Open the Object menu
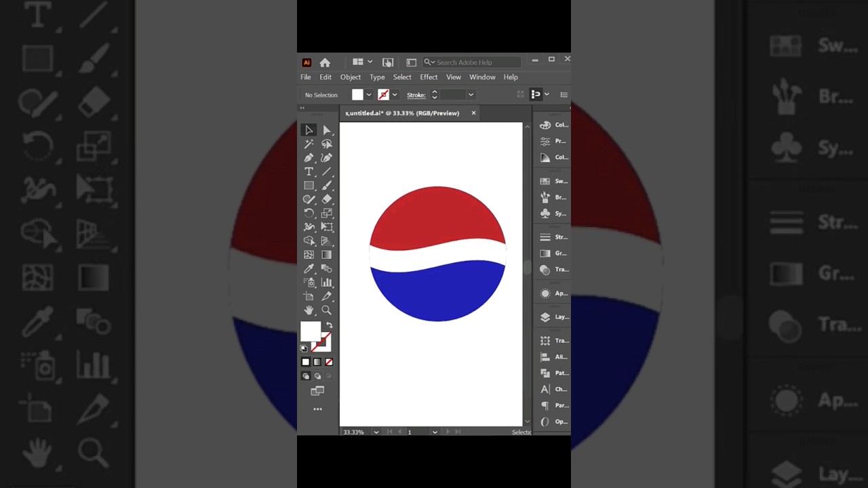868x488 pixels. click(351, 77)
